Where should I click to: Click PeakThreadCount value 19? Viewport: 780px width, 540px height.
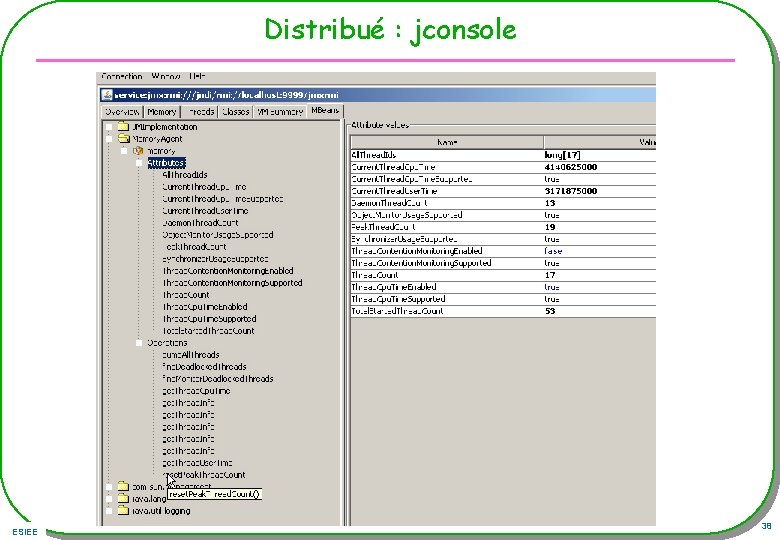(550, 227)
